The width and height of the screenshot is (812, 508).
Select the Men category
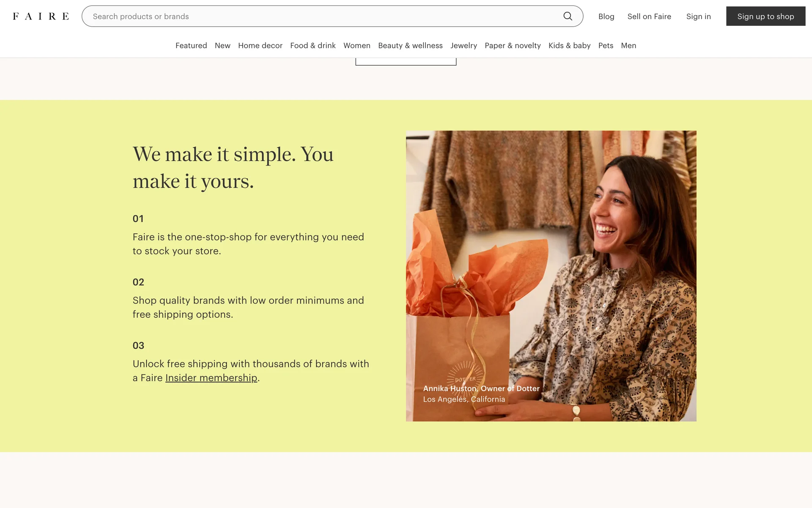click(628, 45)
